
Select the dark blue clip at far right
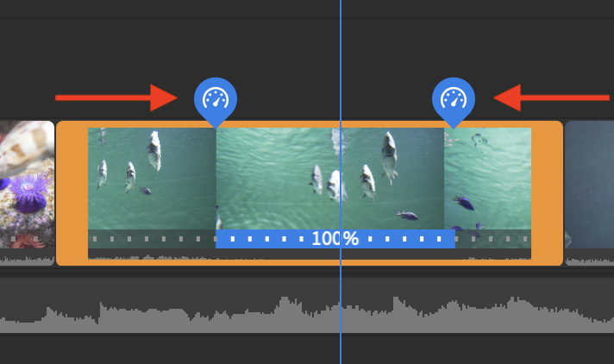pos(589,184)
